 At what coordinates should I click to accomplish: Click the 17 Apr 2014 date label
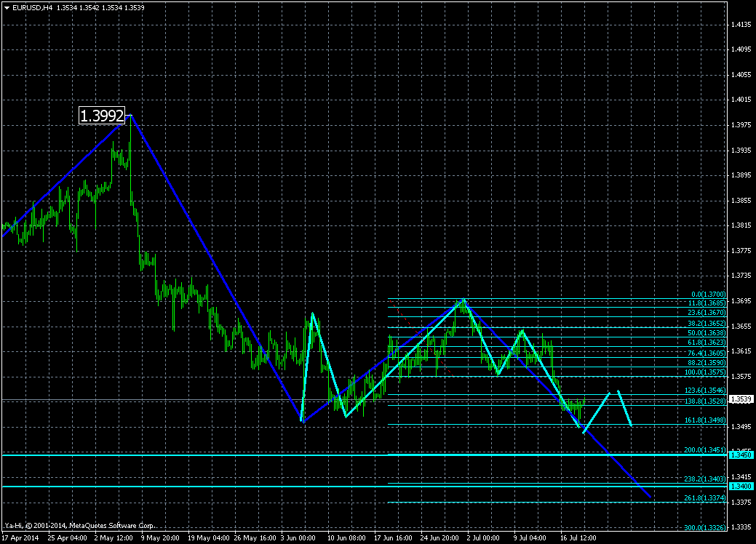point(20,537)
